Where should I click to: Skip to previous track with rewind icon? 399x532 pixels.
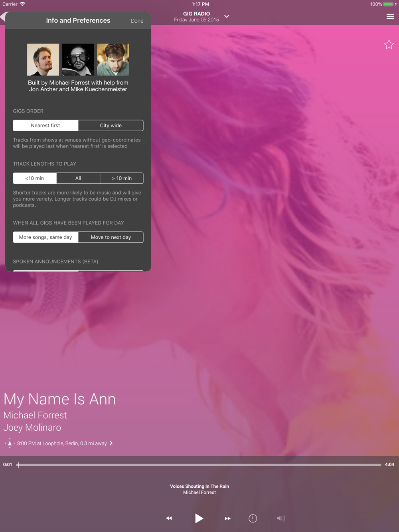[x=169, y=518]
